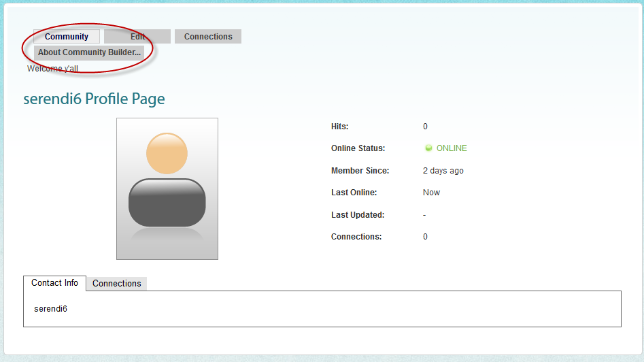Screen dimensions: 644x362
Task: Select About Community Builder... menu entry
Action: point(89,52)
